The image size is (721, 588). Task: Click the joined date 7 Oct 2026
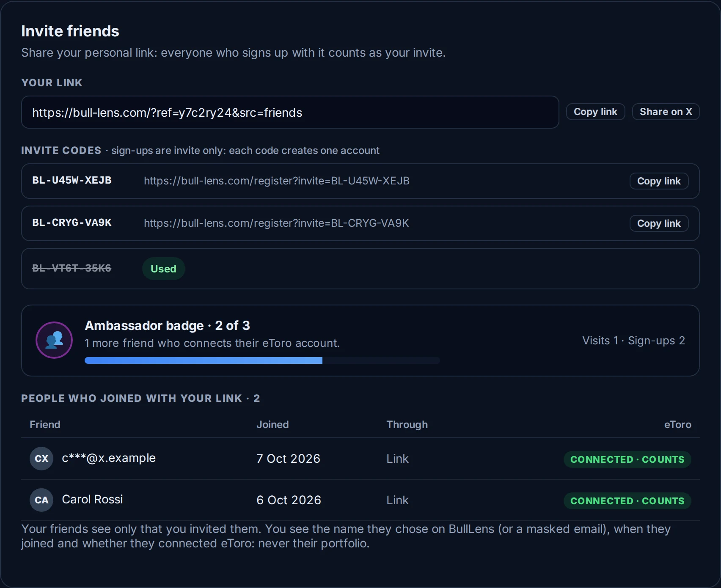coord(288,459)
